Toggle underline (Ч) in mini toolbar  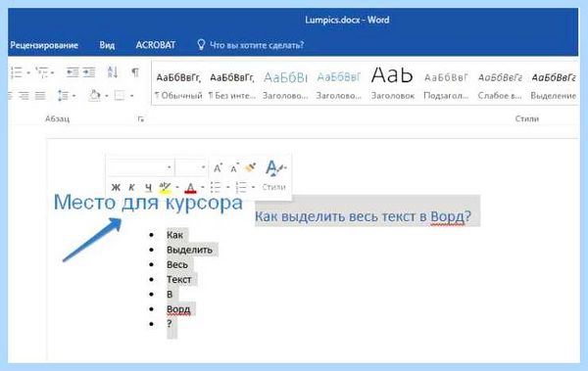coord(149,187)
